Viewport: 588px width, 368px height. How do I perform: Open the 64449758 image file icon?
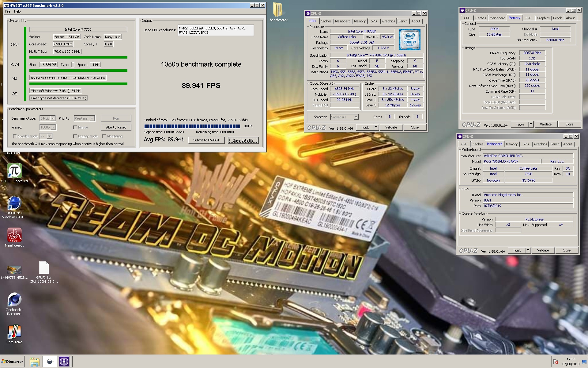(14, 270)
